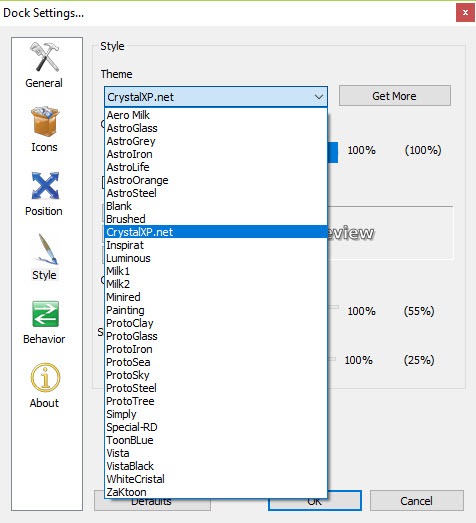
Task: Click the Cancel button
Action: pyautogui.click(x=416, y=501)
